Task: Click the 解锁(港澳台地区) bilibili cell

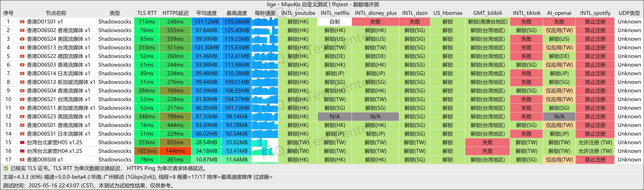Action: pyautogui.click(x=487, y=22)
